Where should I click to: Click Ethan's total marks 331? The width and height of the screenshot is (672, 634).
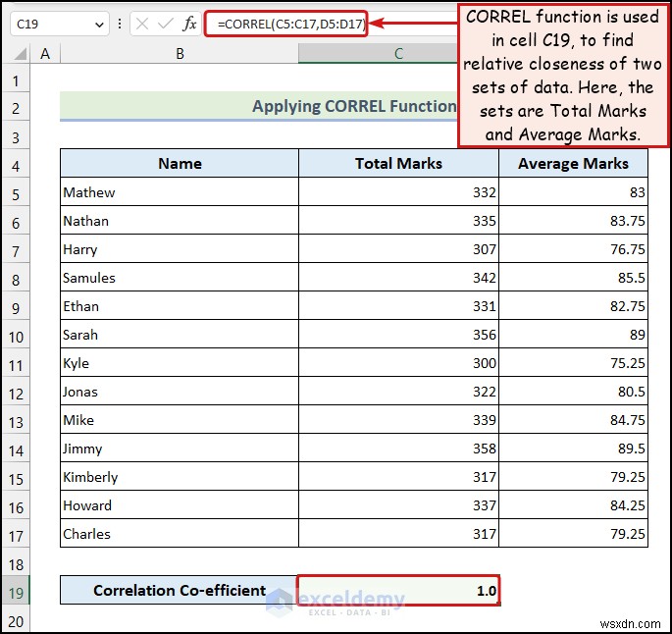[x=398, y=306]
